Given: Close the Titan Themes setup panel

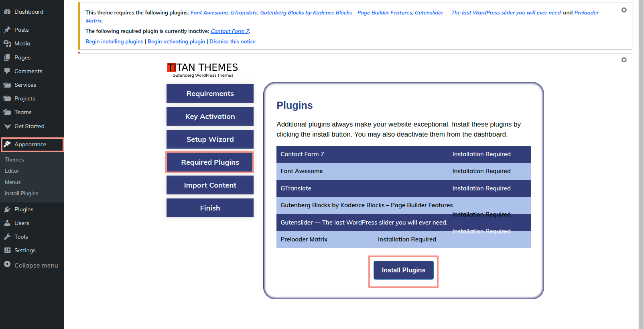Looking at the screenshot, I should [x=624, y=60].
